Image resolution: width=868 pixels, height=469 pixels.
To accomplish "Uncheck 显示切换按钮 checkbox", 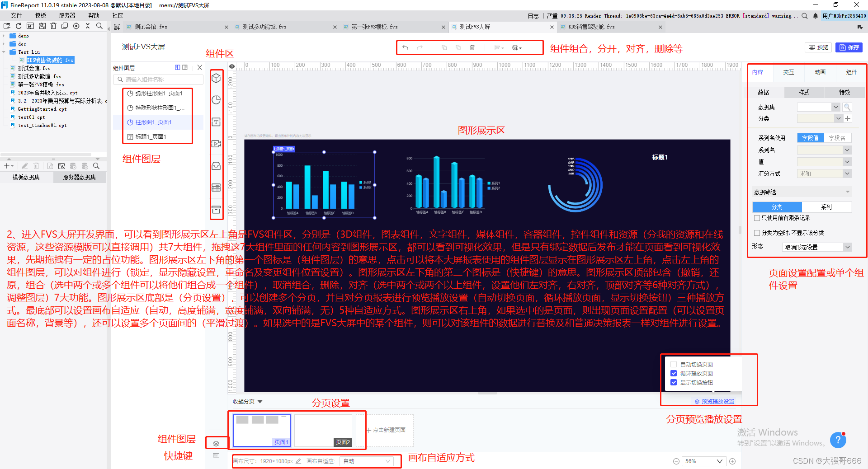I will coord(674,382).
